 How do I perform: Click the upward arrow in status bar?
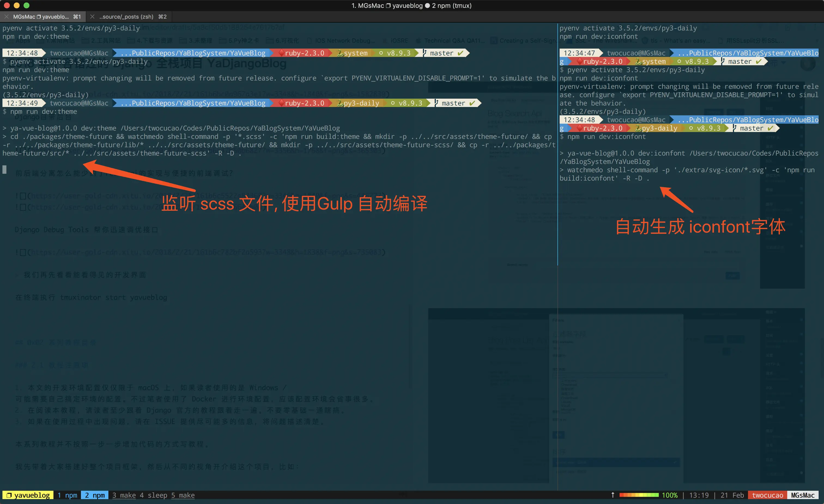click(x=613, y=495)
